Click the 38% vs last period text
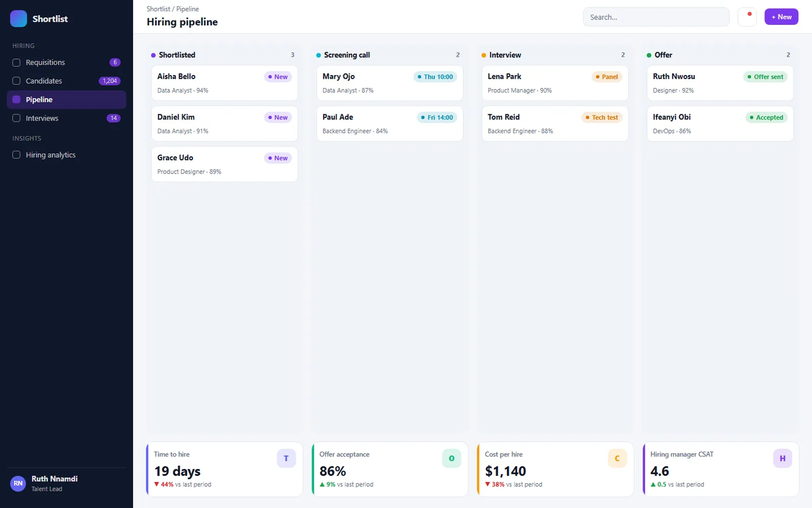Screen dimensions: 812x508 click(x=514, y=485)
